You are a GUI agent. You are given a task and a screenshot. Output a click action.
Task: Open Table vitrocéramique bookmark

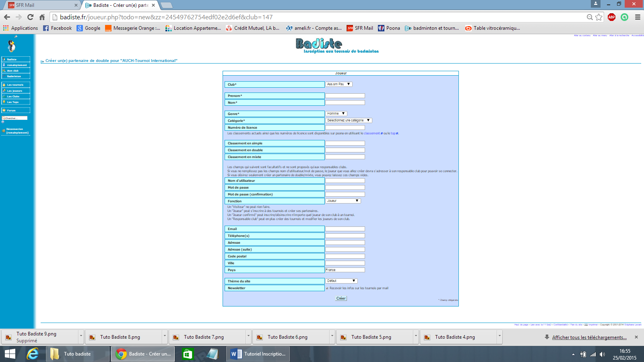pyautogui.click(x=493, y=28)
